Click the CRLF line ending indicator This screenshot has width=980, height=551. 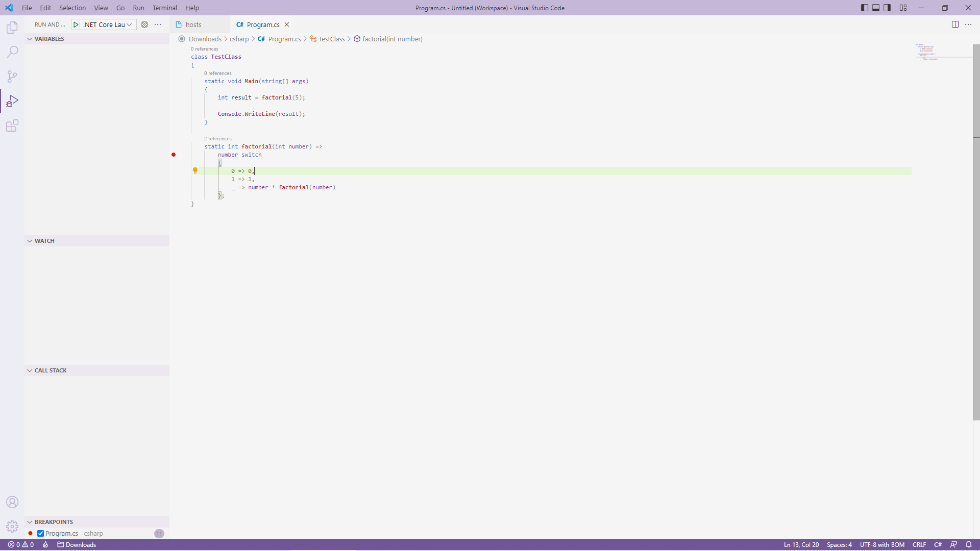coord(919,544)
